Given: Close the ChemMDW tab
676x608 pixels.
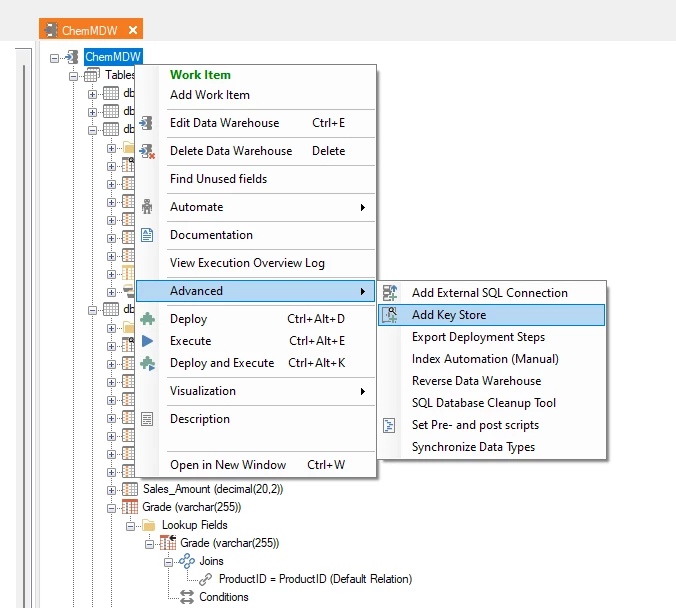Looking at the screenshot, I should tap(133, 30).
